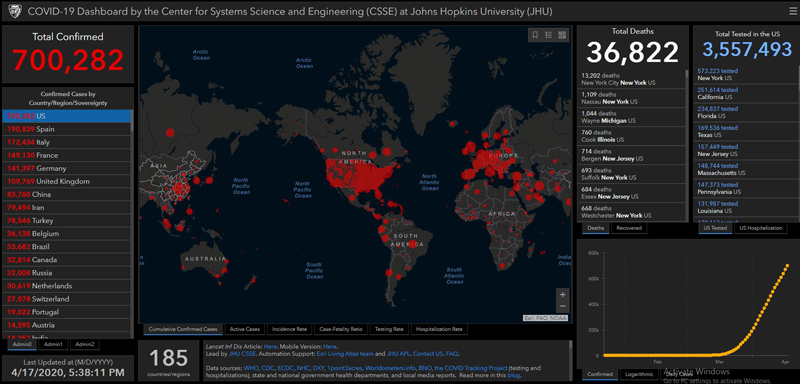Open the basemap gallery grid icon

click(x=562, y=35)
